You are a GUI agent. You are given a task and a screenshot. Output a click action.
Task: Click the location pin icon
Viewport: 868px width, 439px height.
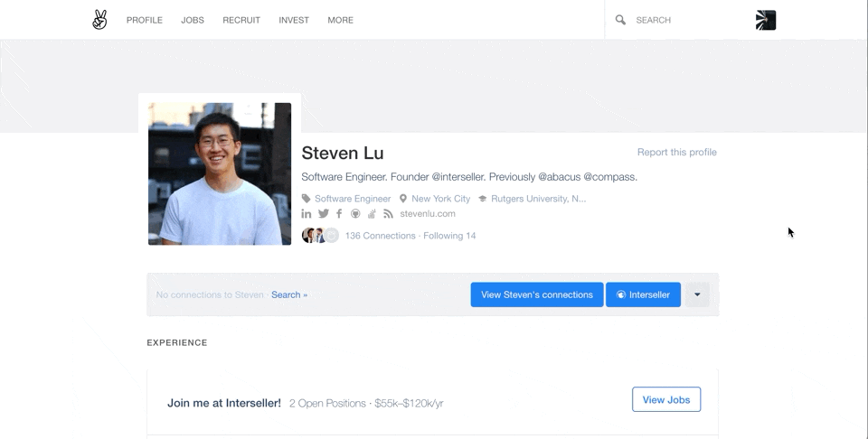[403, 199]
